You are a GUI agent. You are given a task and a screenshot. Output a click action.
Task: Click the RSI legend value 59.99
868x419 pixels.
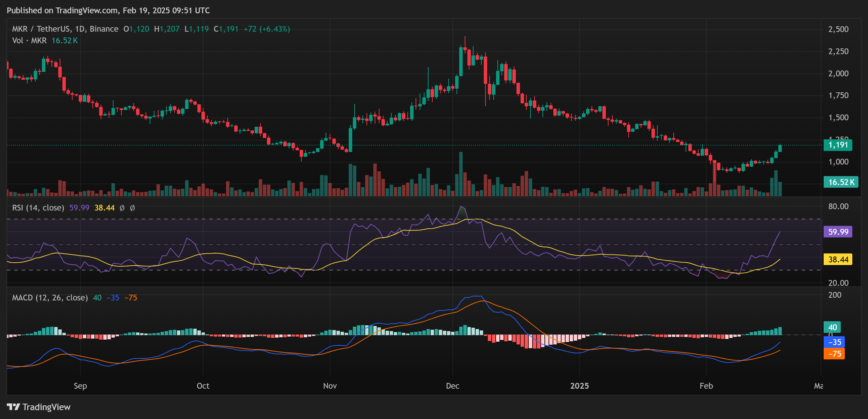tap(79, 208)
